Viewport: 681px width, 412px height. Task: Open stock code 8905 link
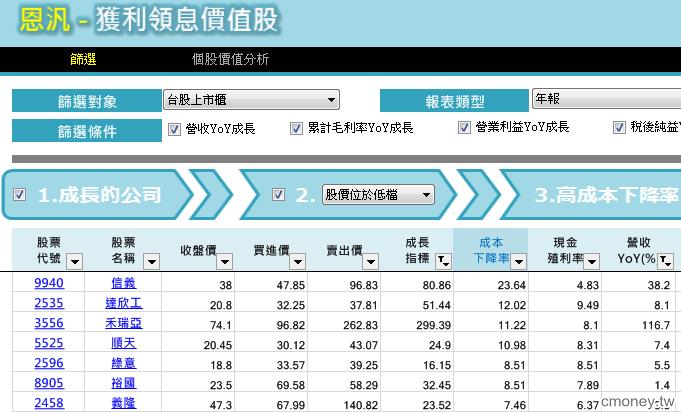pos(49,383)
